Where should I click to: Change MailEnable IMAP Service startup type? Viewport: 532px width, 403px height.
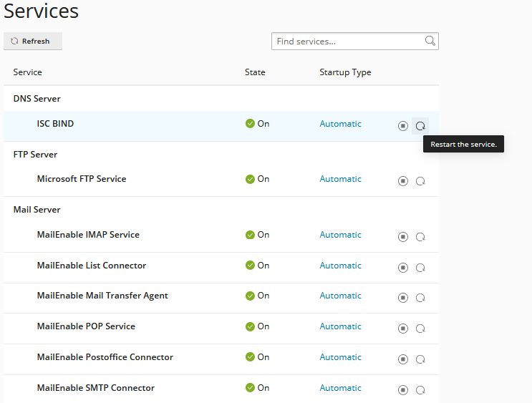(x=340, y=235)
